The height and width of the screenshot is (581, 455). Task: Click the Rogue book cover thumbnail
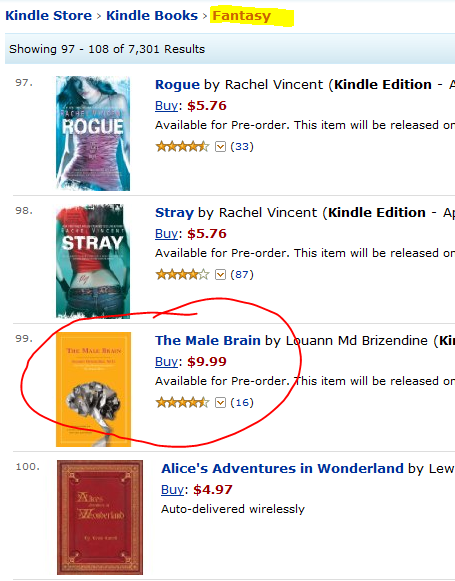pyautogui.click(x=93, y=133)
